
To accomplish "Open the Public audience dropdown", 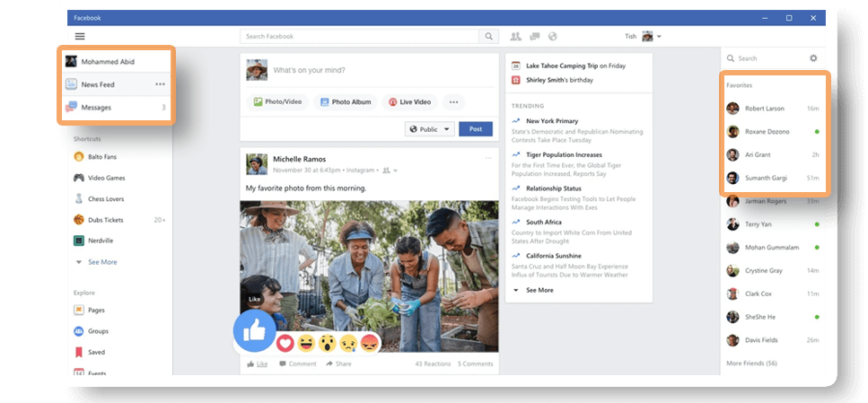I will [x=430, y=129].
